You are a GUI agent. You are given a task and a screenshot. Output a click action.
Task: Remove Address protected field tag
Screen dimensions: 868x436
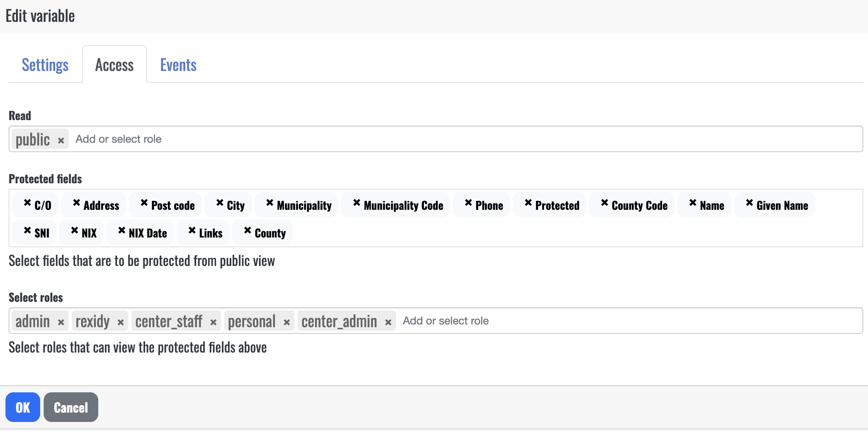tap(76, 203)
